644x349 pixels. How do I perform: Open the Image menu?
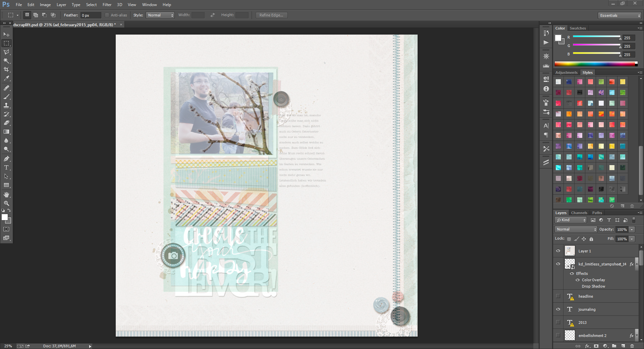pos(45,5)
